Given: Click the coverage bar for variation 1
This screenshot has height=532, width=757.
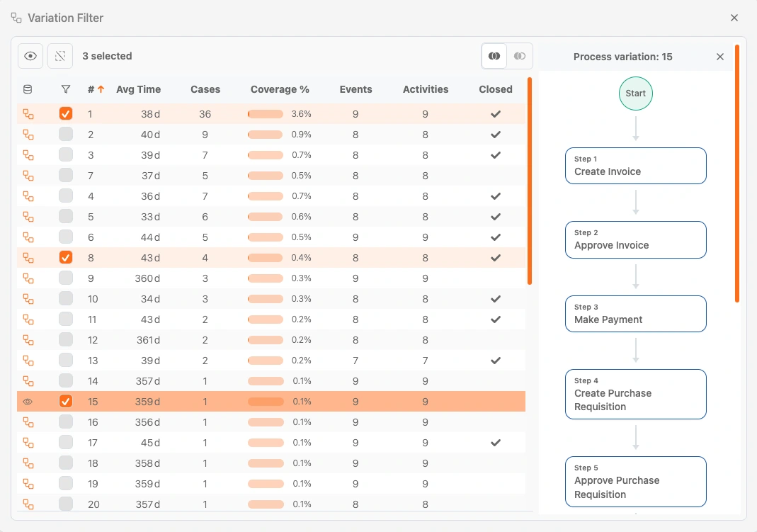Looking at the screenshot, I should [266, 114].
